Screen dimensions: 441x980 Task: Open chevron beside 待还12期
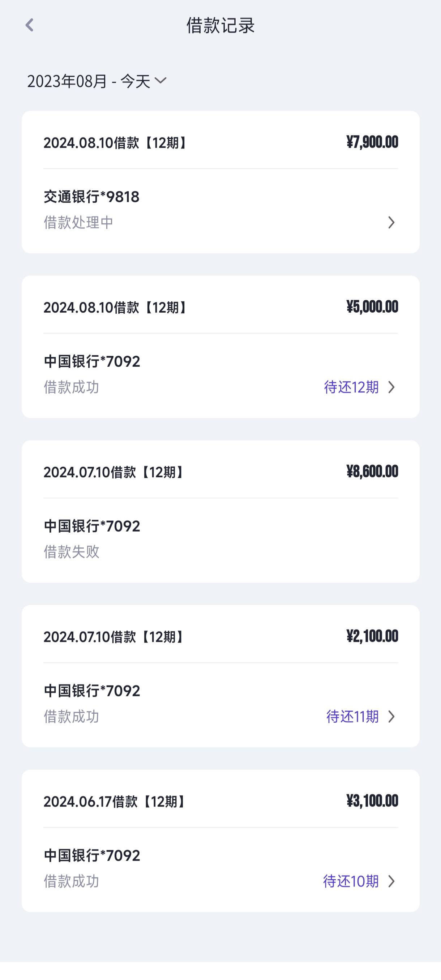(391, 387)
